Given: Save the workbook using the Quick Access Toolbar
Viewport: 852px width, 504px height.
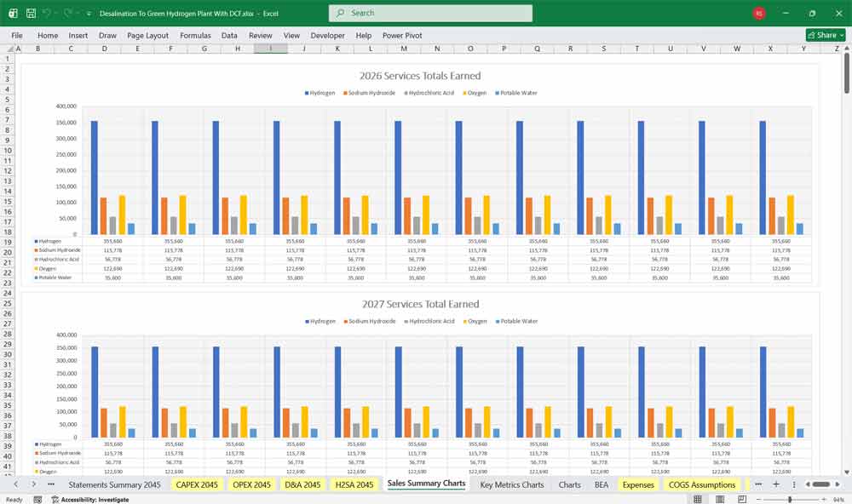Looking at the screenshot, I should click(31, 14).
